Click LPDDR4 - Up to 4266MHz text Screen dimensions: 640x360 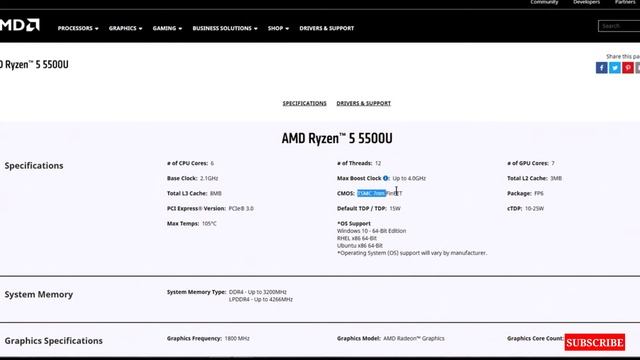tap(260, 300)
